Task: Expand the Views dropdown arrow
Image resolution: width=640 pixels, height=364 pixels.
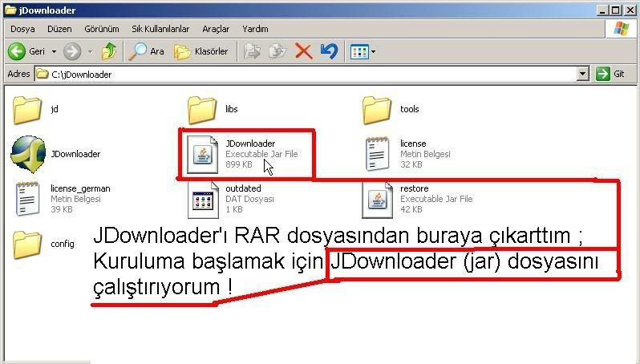Action: click(x=373, y=52)
